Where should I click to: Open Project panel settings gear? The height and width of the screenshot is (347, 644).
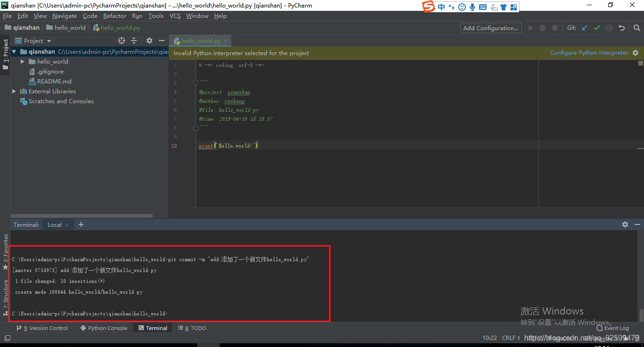click(x=149, y=41)
